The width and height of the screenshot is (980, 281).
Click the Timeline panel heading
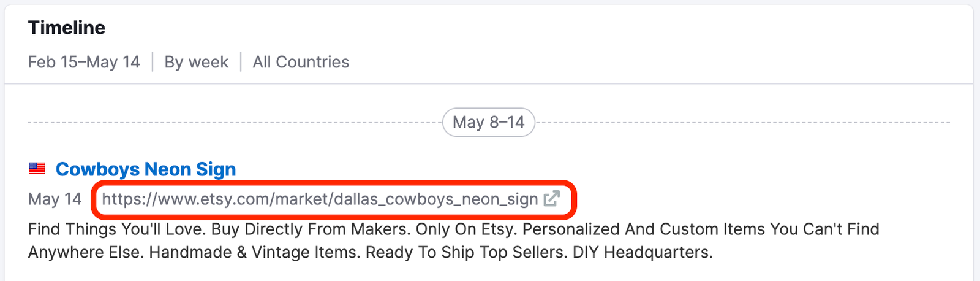click(67, 28)
